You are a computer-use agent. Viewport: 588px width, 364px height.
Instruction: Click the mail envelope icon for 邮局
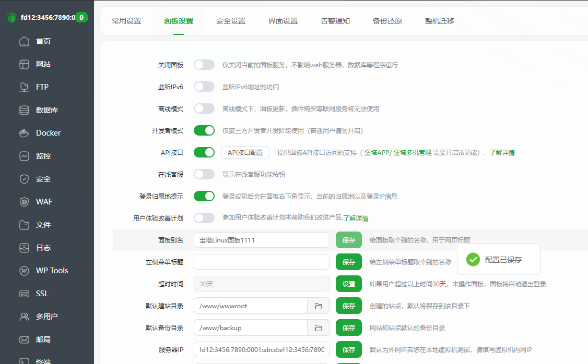click(24, 339)
